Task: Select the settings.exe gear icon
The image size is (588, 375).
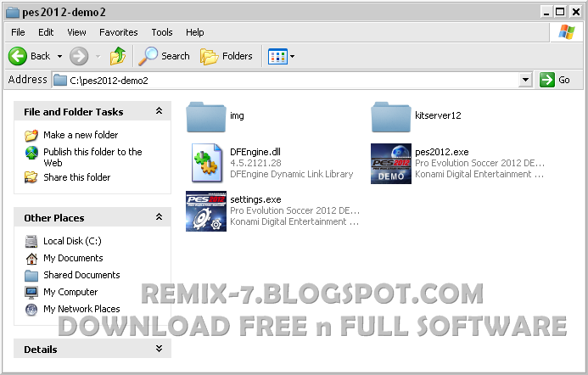Action: (x=206, y=211)
